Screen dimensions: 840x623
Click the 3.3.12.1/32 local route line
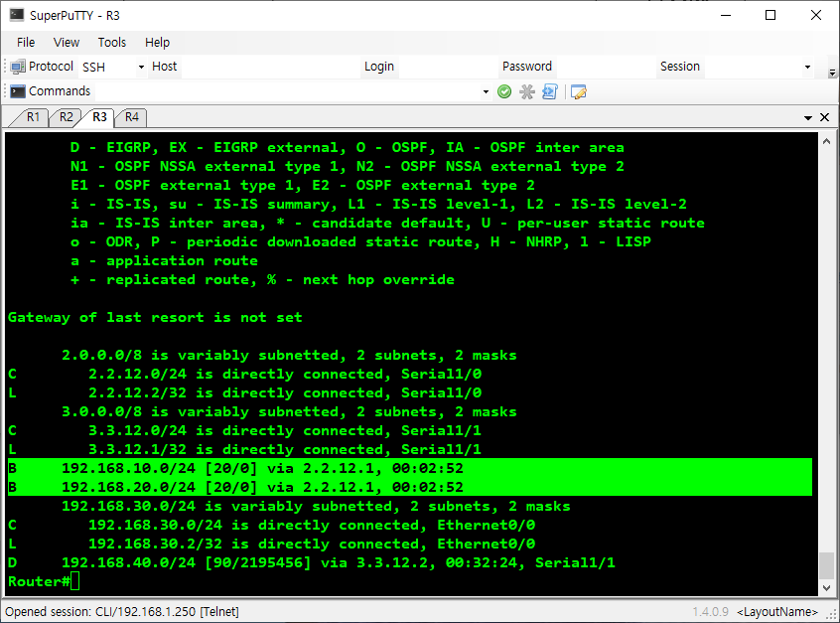(x=245, y=449)
